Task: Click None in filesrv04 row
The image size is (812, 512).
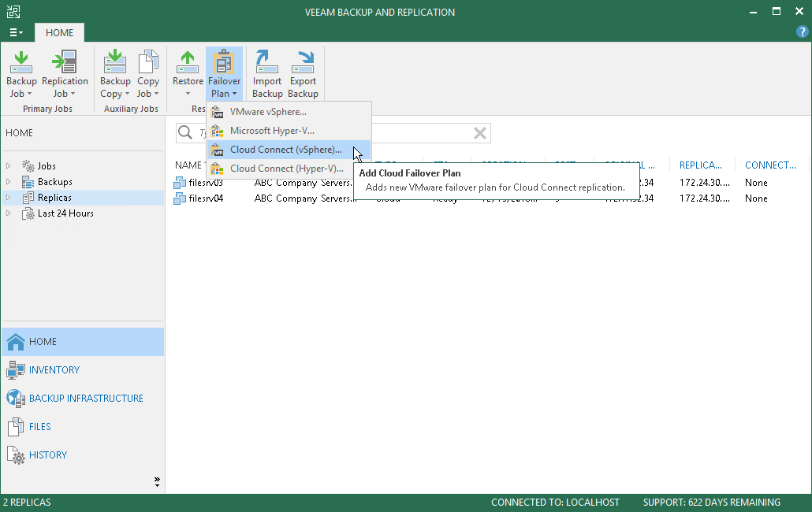Action: click(x=756, y=198)
